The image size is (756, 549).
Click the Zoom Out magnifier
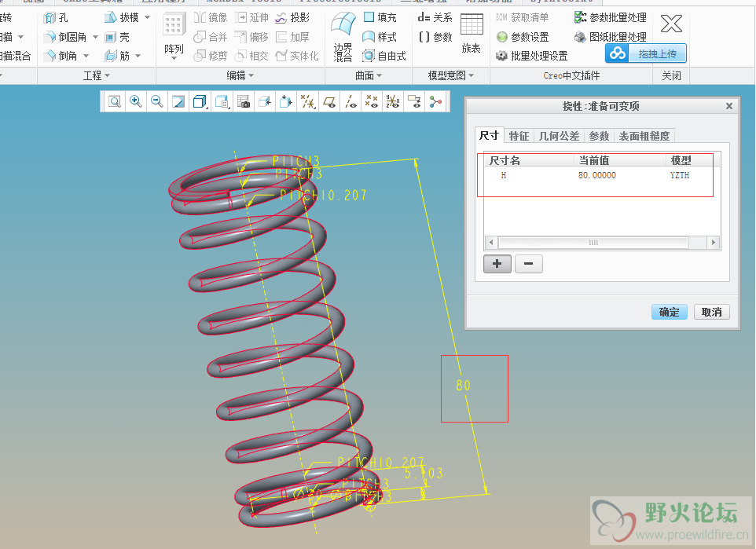156,101
